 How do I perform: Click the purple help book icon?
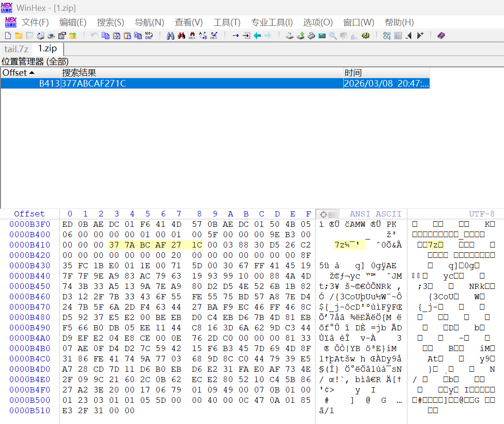coord(441,36)
